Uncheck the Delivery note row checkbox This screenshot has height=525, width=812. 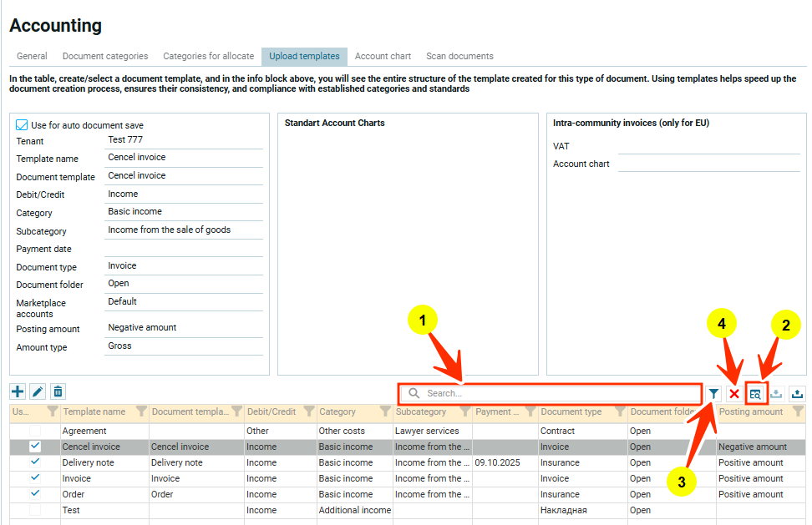click(35, 462)
